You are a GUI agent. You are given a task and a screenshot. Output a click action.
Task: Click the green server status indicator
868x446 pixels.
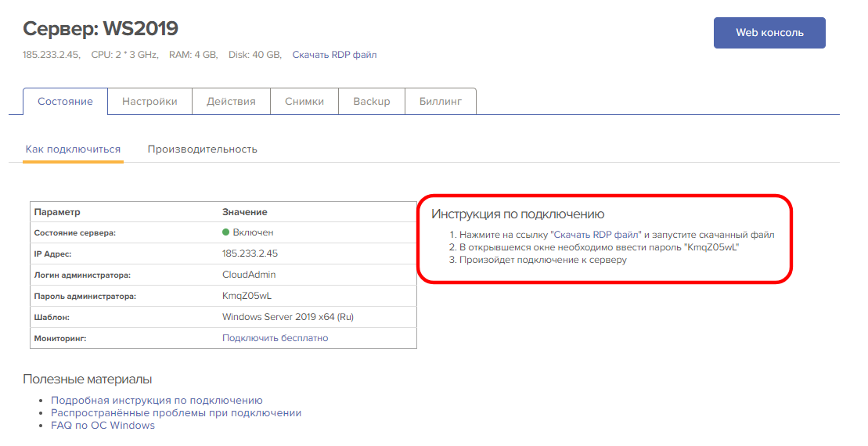[x=226, y=232]
